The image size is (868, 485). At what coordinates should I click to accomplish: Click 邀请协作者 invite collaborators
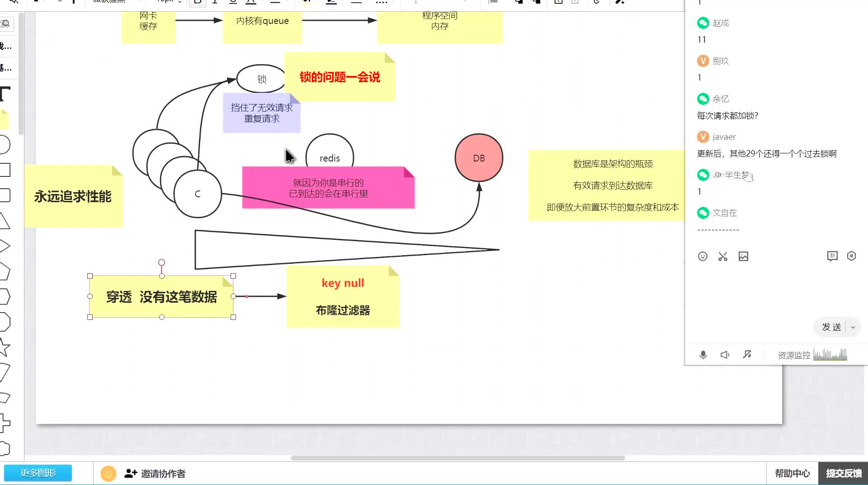pos(155,474)
